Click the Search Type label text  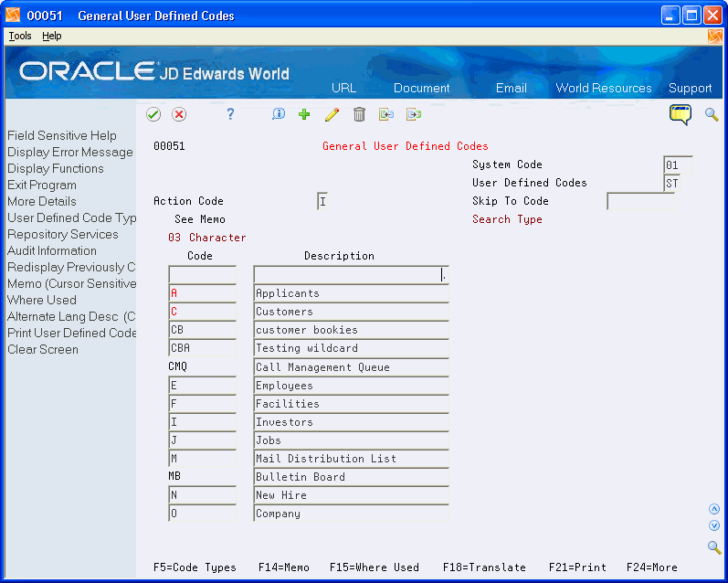pyautogui.click(x=507, y=219)
